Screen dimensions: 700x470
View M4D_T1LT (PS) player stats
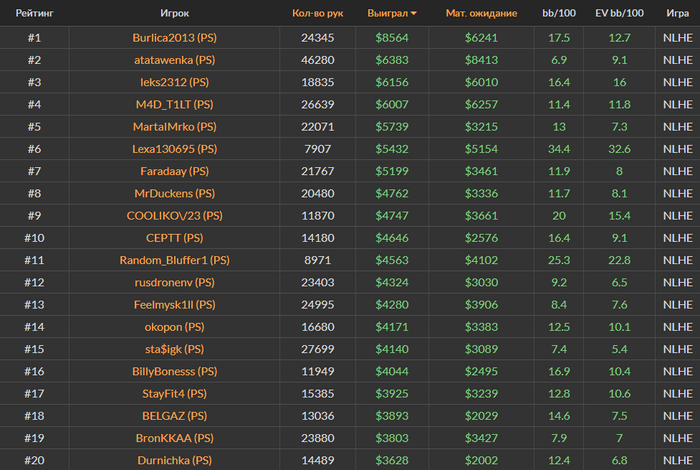click(x=175, y=104)
